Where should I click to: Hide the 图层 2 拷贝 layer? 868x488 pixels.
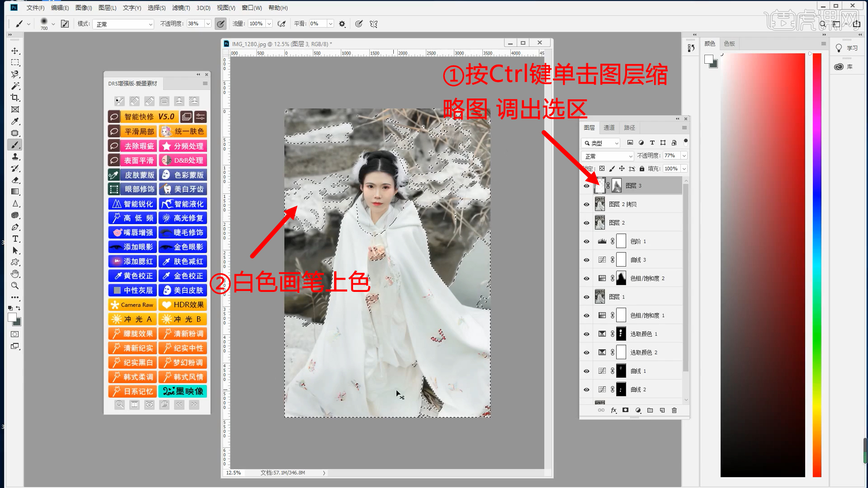586,204
